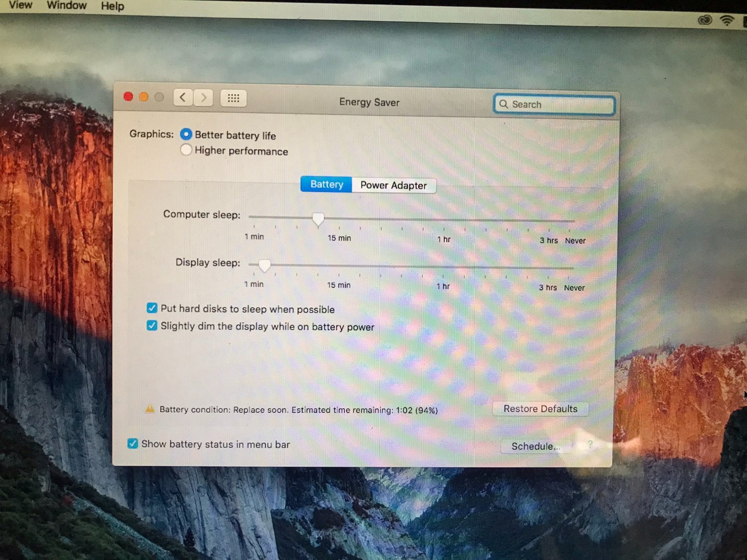Open the Window menu
Viewport: 747px width, 560px height.
pos(67,5)
